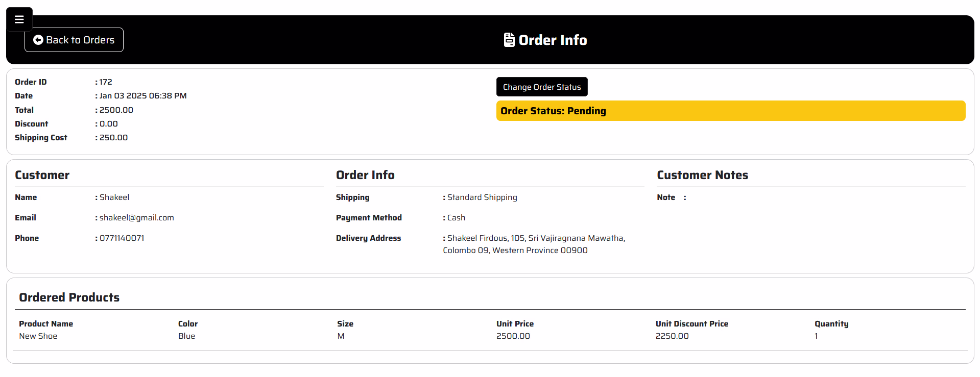
Task: Click the phone number 0771140071
Action: (122, 238)
